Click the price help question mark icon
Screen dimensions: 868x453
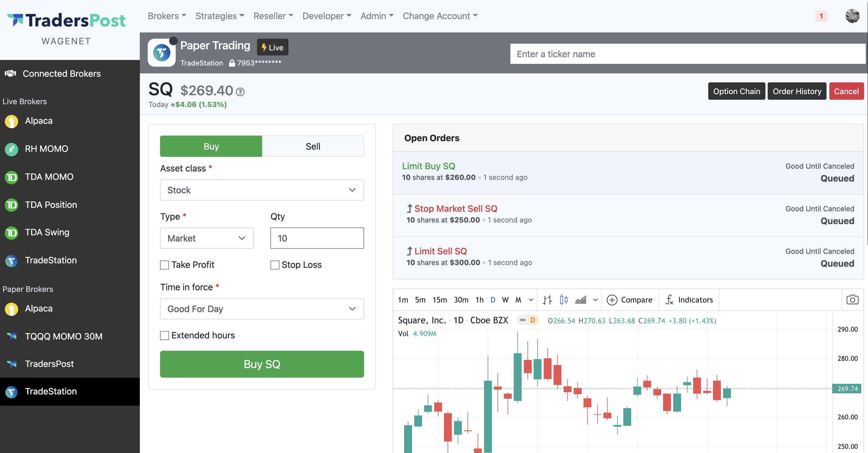(240, 92)
